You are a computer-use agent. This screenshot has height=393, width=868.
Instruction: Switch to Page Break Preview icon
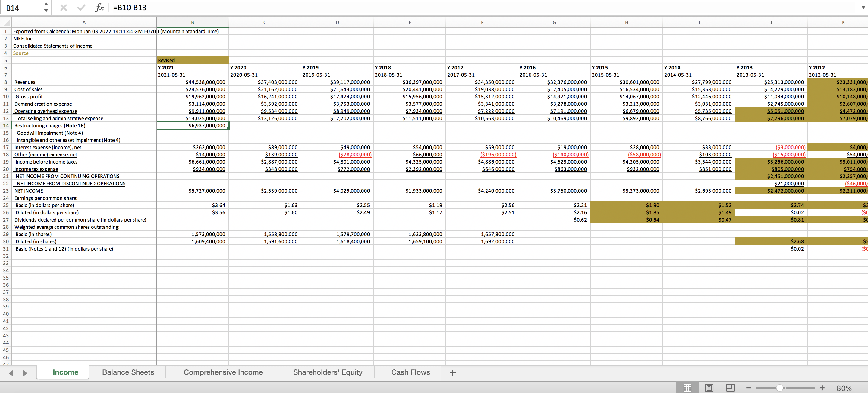click(x=731, y=388)
